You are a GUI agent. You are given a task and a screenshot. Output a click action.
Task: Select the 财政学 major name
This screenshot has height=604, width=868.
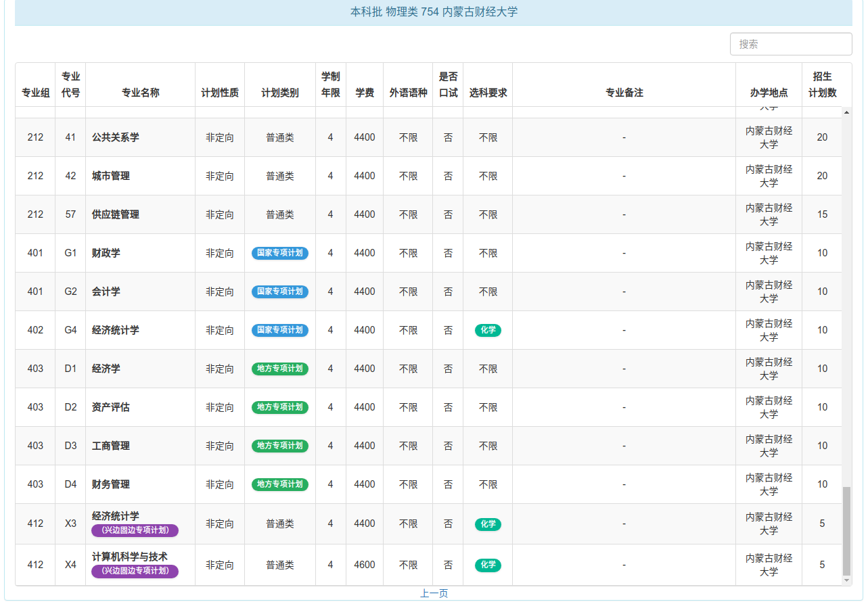pos(106,253)
